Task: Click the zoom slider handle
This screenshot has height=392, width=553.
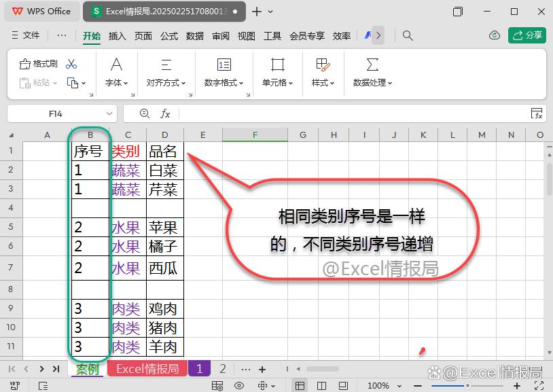Action: [x=467, y=386]
